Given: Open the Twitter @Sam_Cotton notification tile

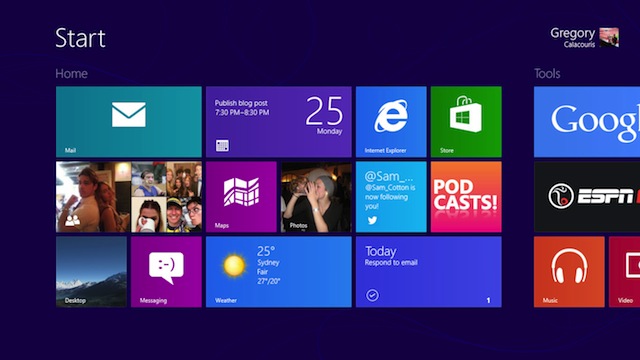Looking at the screenshot, I should (391, 197).
